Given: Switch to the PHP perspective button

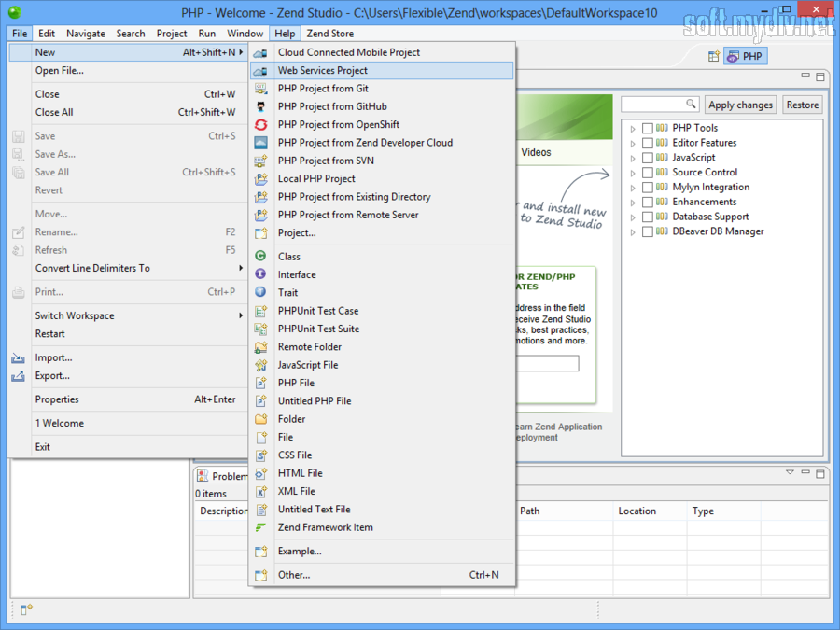Looking at the screenshot, I should pos(745,56).
